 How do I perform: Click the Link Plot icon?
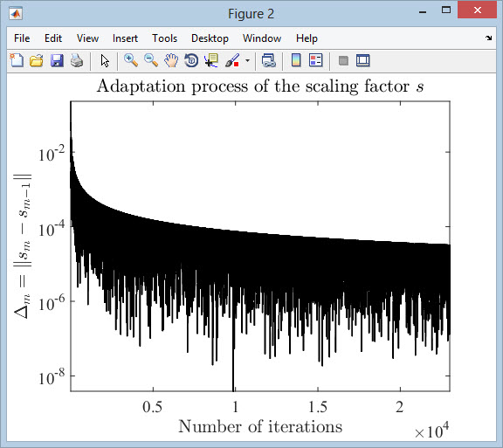pyautogui.click(x=268, y=60)
